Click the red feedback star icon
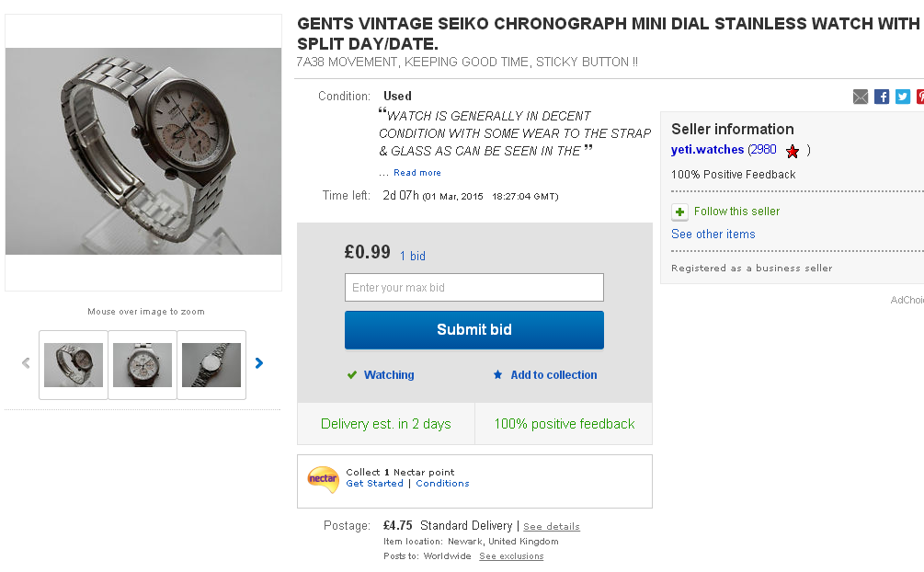Image resolution: width=924 pixels, height=572 pixels. [793, 151]
